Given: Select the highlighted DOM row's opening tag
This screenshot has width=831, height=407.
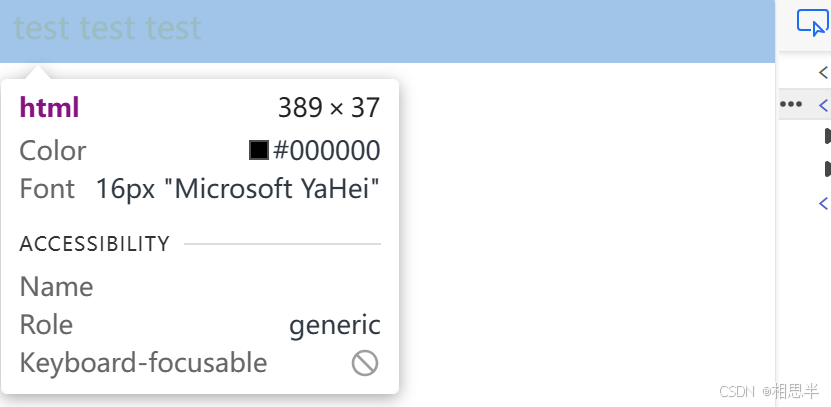Looking at the screenshot, I should click(824, 103).
